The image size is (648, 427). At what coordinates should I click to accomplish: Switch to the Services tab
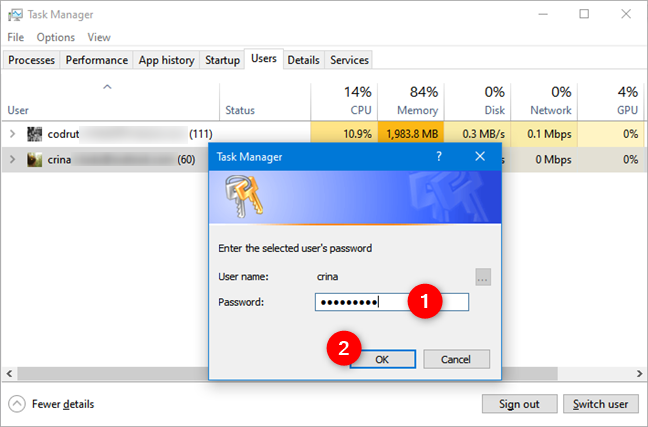[349, 60]
